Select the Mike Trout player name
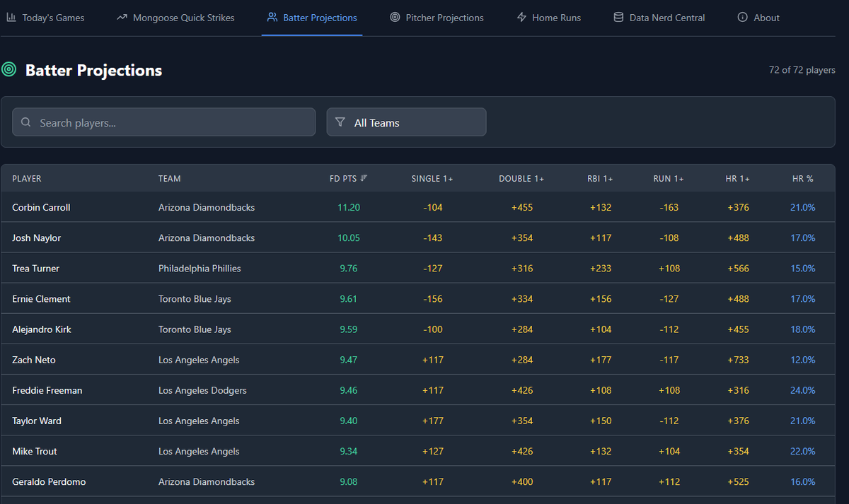 coord(35,451)
